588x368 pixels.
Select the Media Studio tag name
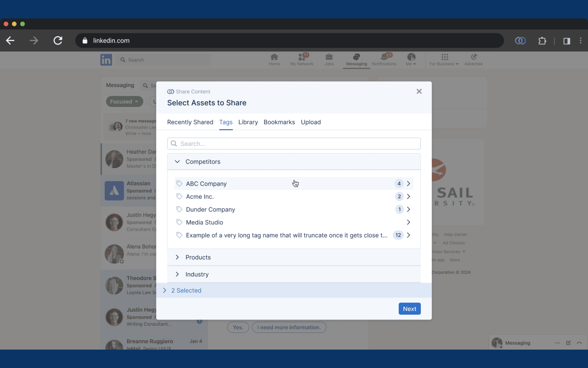click(204, 222)
